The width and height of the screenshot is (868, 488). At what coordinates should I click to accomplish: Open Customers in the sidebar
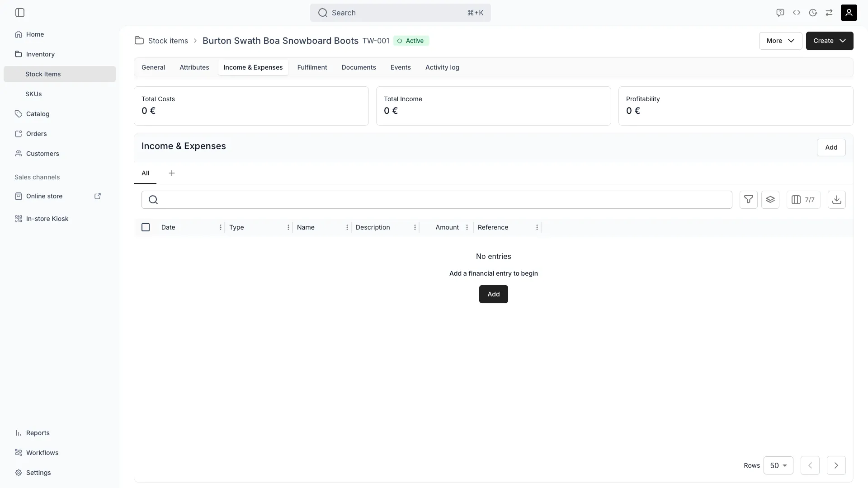pos(60,154)
